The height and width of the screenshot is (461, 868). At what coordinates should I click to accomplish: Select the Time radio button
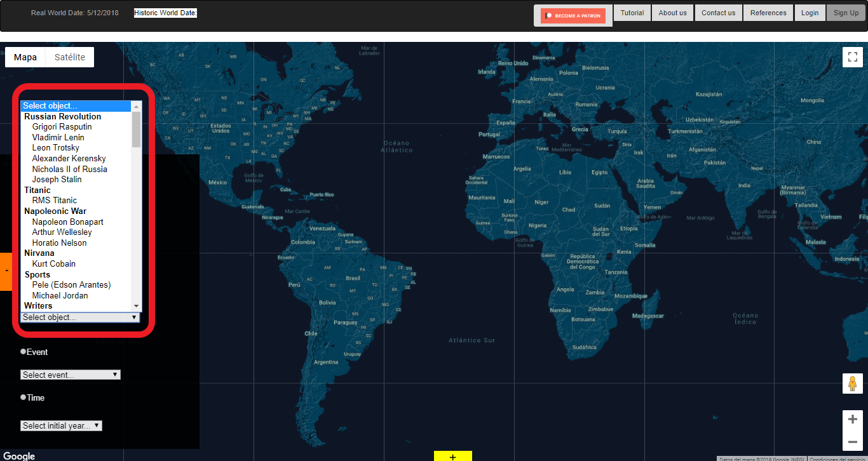click(24, 398)
